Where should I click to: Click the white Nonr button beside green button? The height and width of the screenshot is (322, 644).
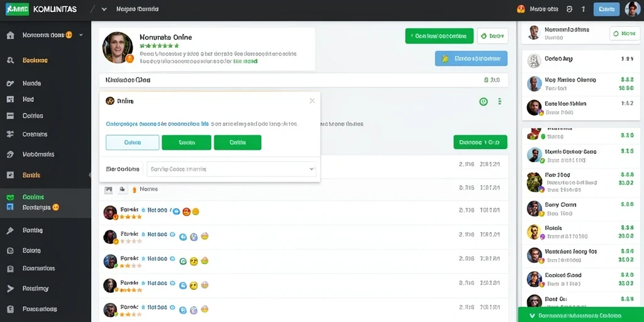[492, 36]
